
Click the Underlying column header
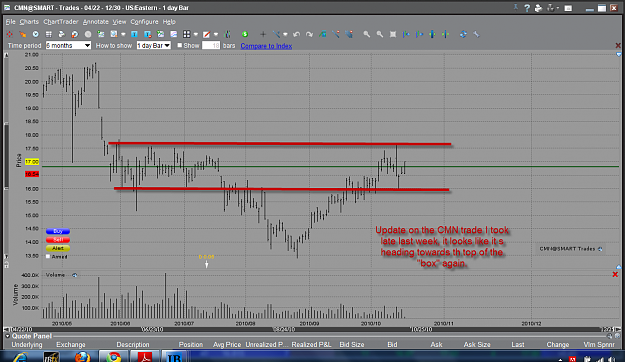click(x=27, y=344)
